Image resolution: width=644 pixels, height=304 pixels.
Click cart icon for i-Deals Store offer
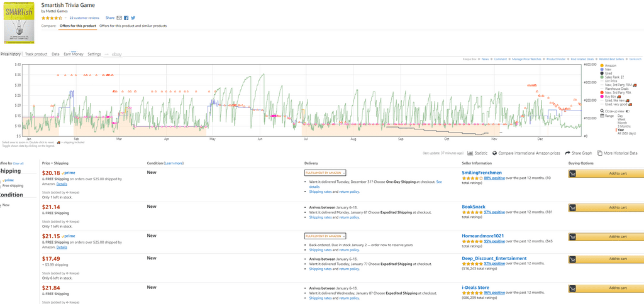[573, 288]
